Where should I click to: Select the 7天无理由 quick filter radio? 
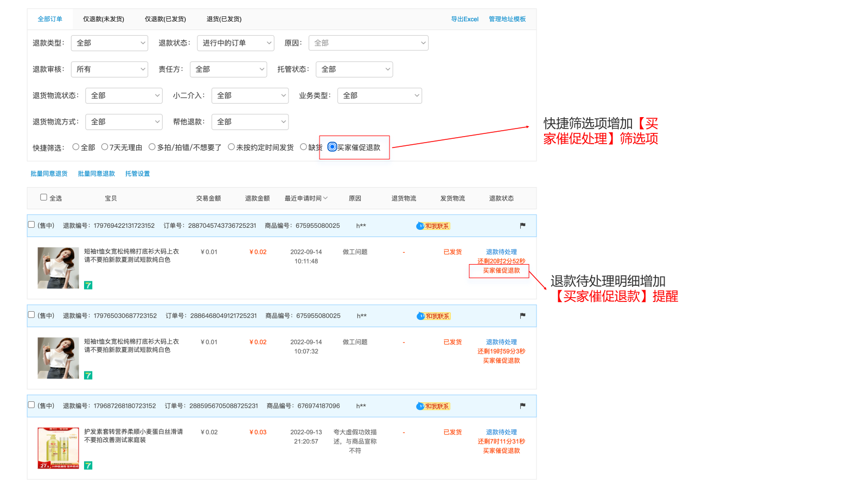coord(105,147)
